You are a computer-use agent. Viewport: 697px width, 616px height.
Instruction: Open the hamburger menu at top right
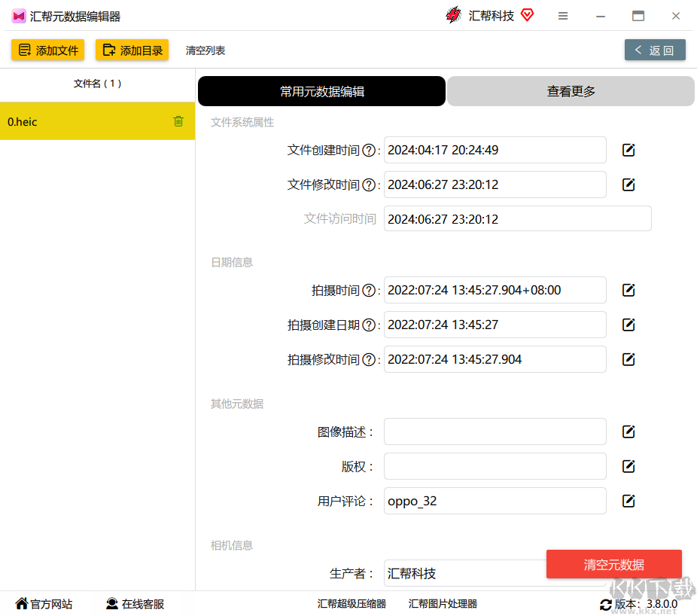(x=563, y=15)
